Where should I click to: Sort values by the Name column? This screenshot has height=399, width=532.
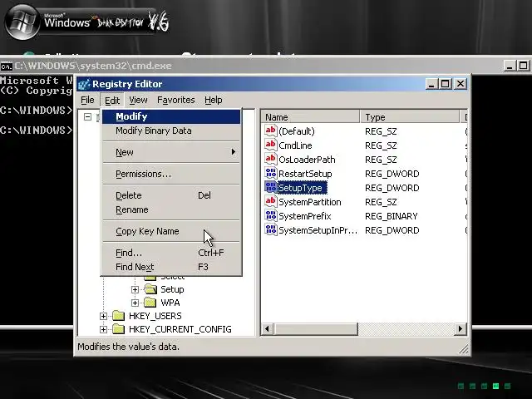coord(310,117)
